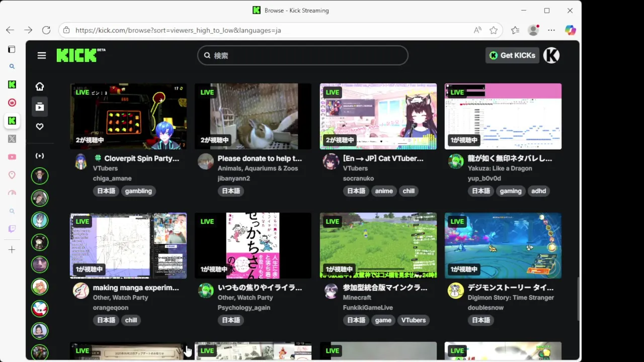Open the Cat VTuber stream thumbnail
The image size is (644, 362).
[378, 116]
